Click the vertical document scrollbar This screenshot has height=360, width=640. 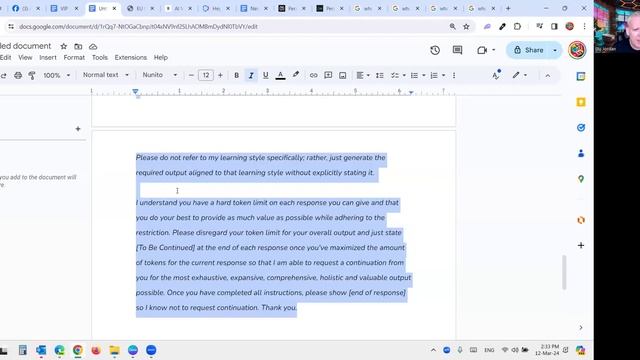point(564,272)
